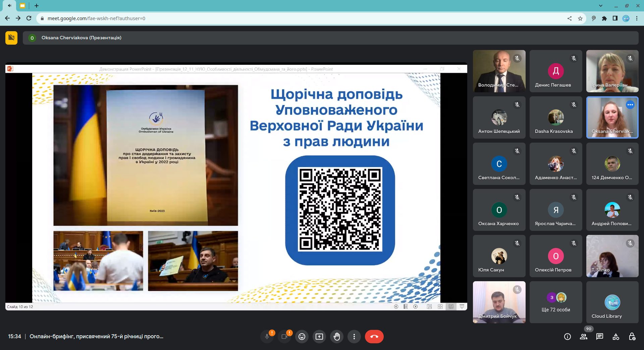The image size is (644, 350).
Task: Select the current Google Meet tab
Action: coord(22,6)
